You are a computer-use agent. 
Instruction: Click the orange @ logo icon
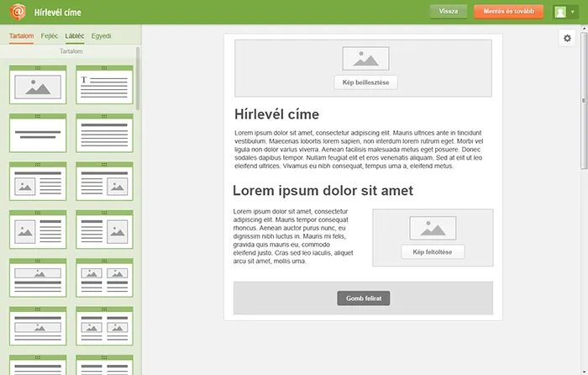(x=18, y=12)
